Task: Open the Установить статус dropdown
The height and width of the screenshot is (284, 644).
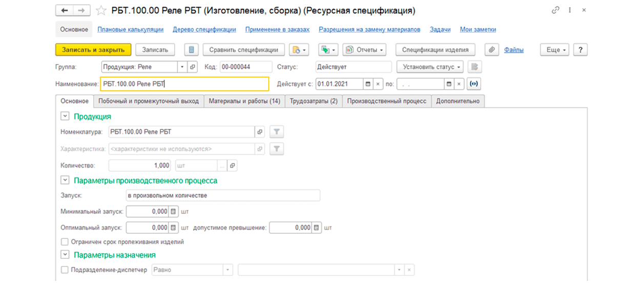Action: (430, 67)
